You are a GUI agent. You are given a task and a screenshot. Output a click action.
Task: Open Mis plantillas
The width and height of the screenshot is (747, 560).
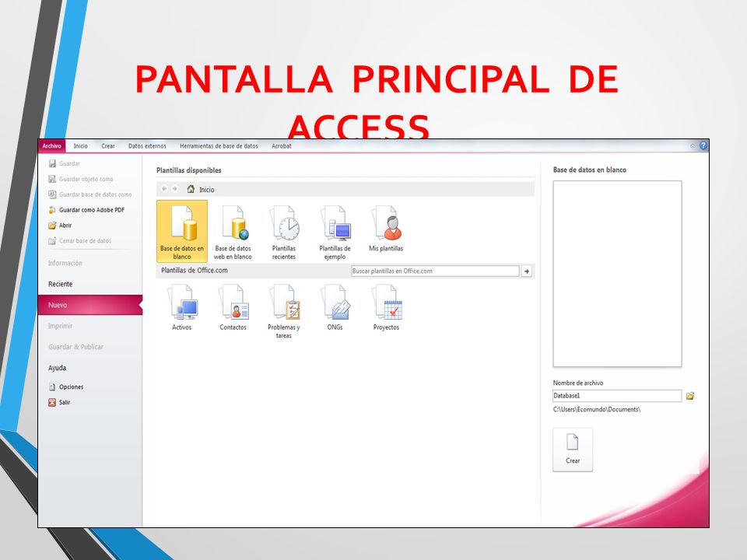386,229
